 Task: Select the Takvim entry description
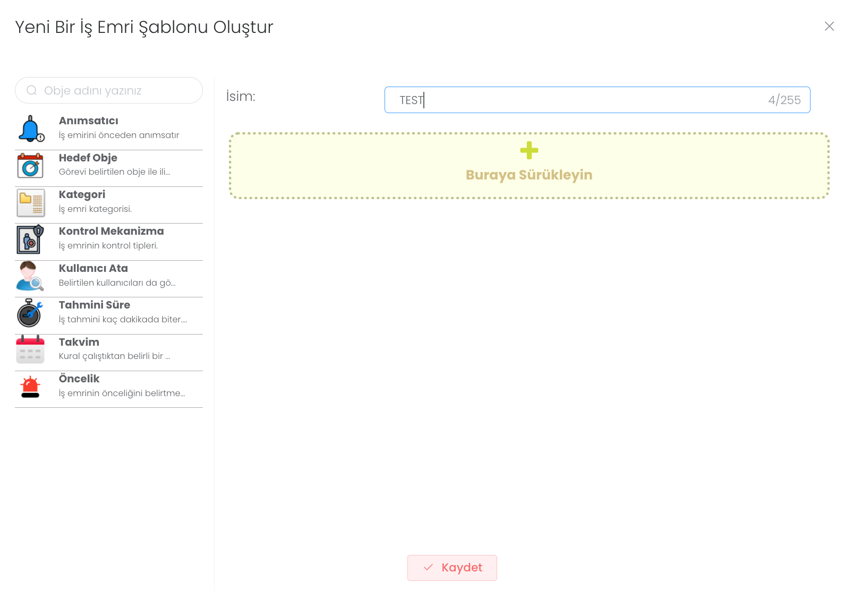pos(114,356)
